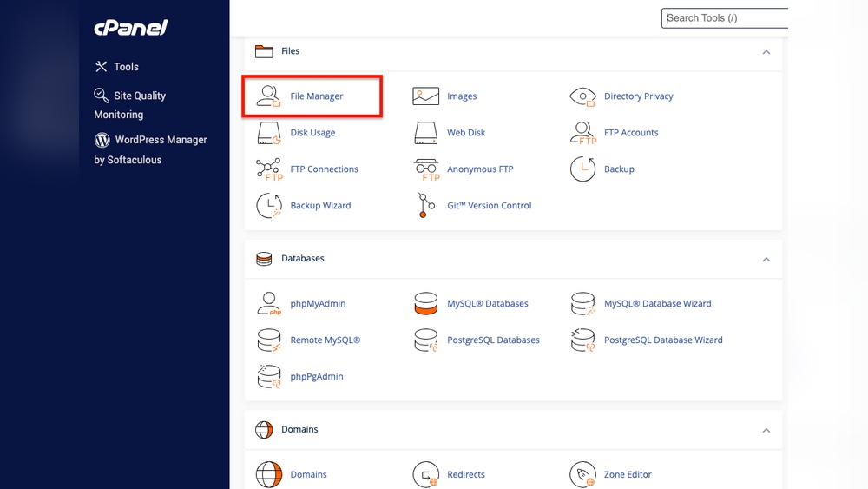Collapse the Domains section chevron
This screenshot has width=868, height=489.
pos(766,431)
